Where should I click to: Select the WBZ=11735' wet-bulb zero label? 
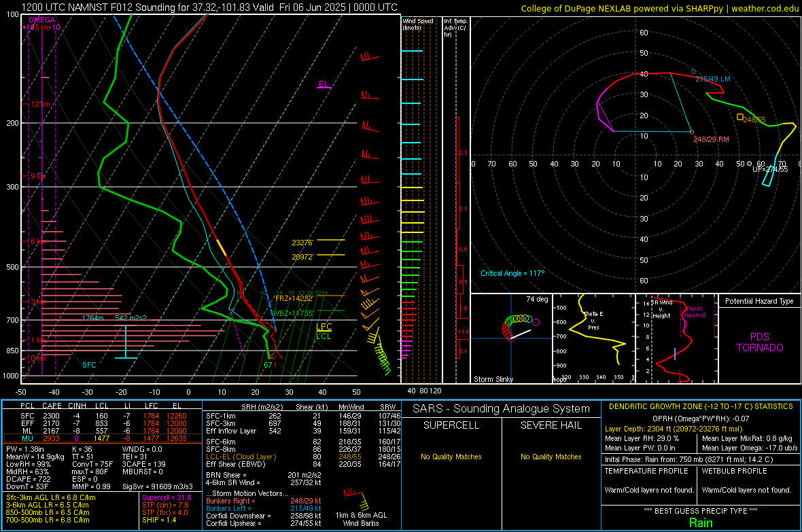click(292, 313)
